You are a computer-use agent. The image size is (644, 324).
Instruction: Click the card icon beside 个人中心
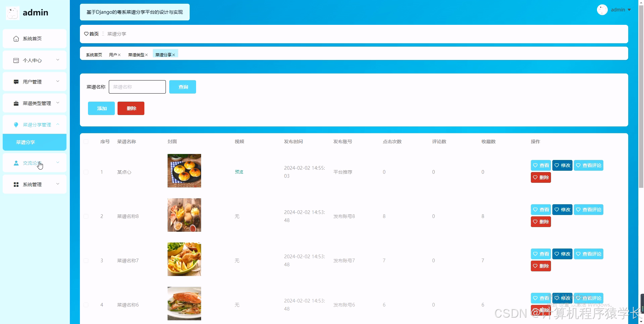point(16,60)
